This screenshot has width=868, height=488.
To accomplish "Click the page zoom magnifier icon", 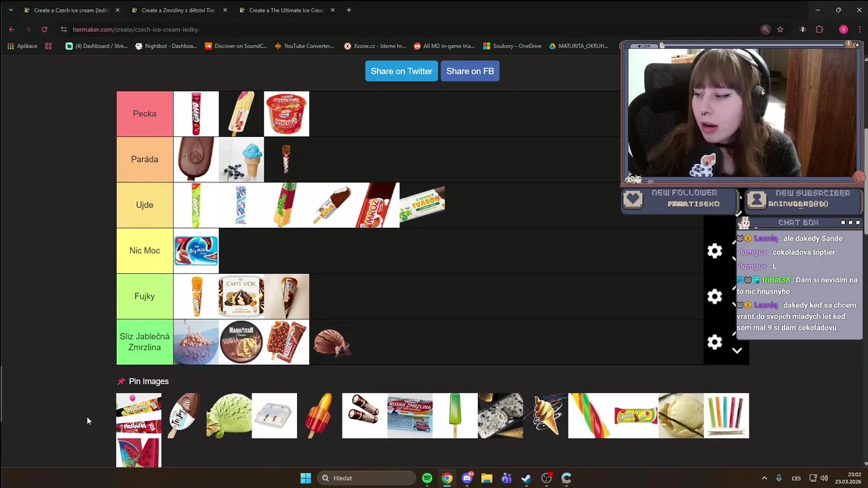I will (x=766, y=29).
